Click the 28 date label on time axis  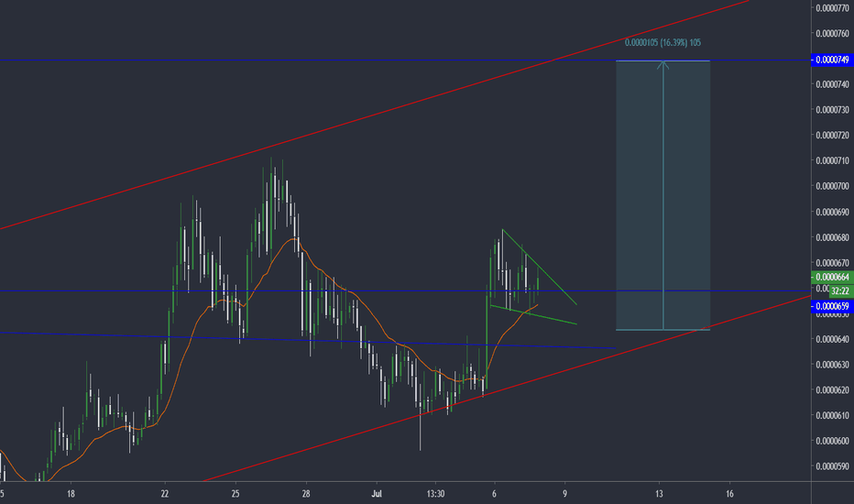click(x=306, y=494)
